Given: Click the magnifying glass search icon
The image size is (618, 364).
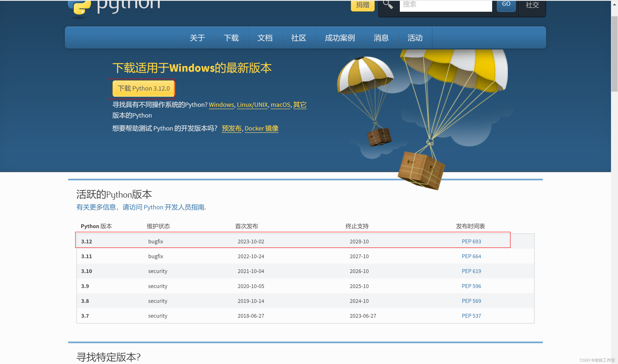Looking at the screenshot, I should coord(388,4).
